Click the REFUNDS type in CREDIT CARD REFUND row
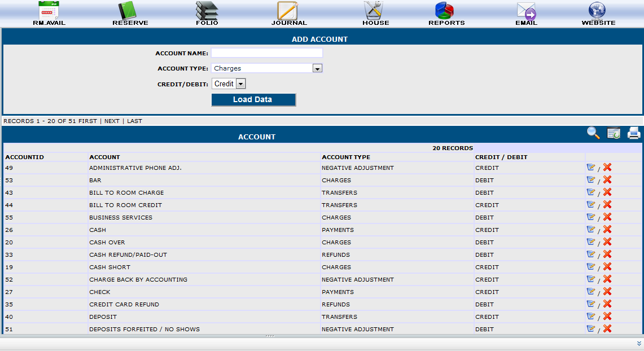This screenshot has height=351, width=644. (336, 305)
